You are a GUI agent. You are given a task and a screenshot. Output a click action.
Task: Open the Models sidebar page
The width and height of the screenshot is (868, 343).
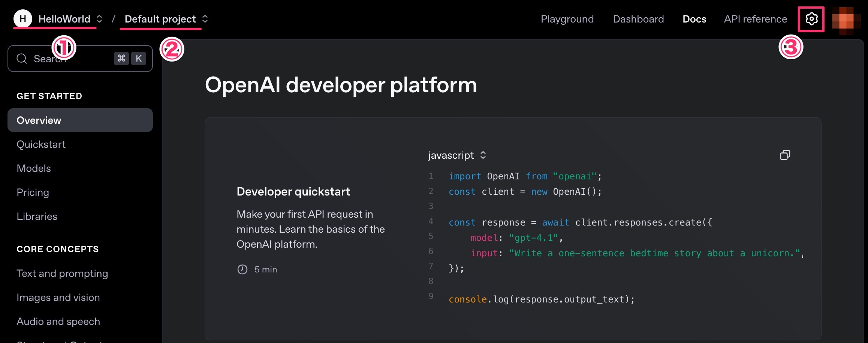pos(34,168)
